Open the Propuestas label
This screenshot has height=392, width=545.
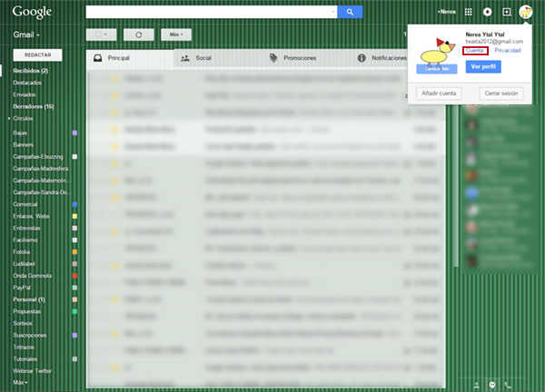(26, 311)
